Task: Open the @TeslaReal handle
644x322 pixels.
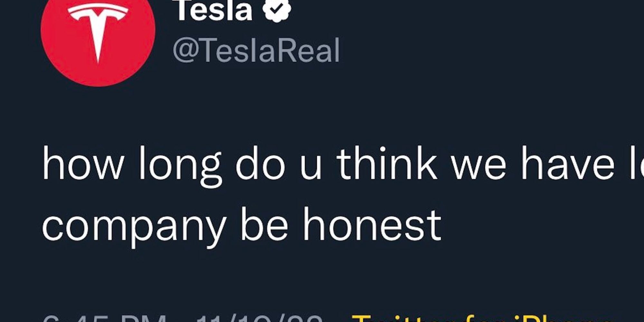Action: tap(256, 51)
